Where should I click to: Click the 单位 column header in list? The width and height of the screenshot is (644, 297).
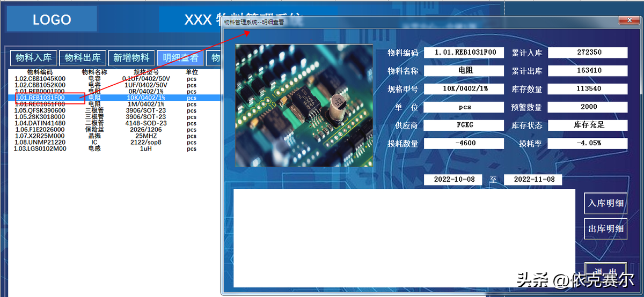coord(192,72)
